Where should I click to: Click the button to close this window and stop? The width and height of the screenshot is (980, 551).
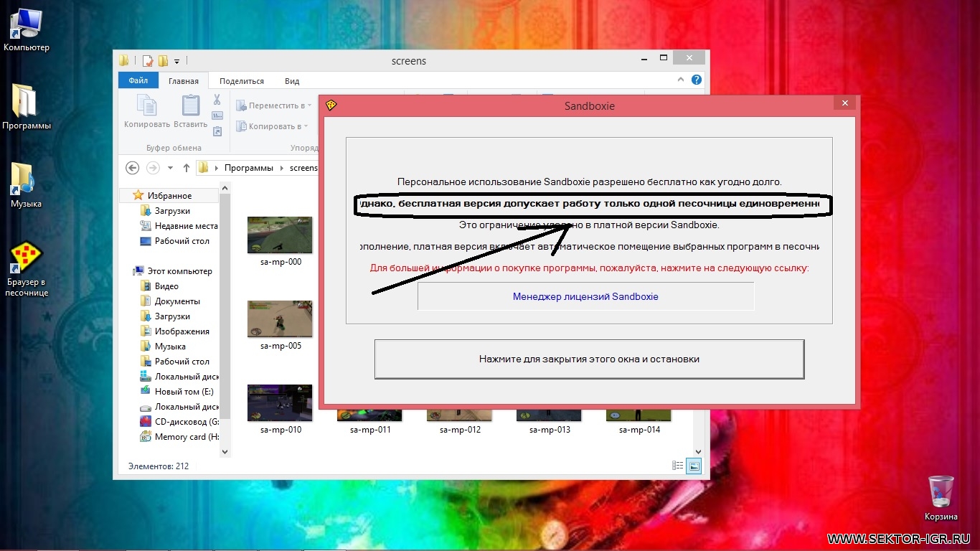point(589,359)
